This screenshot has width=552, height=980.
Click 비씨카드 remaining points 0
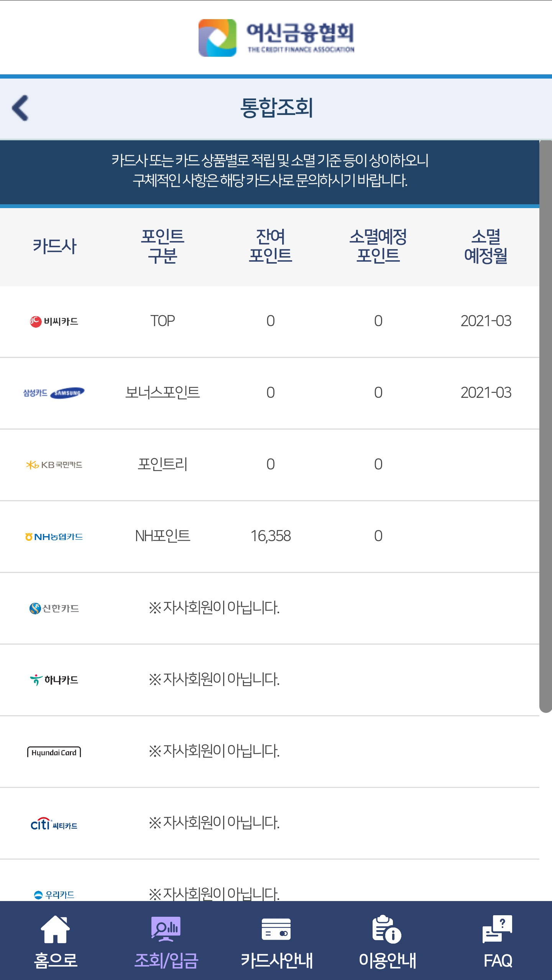271,321
